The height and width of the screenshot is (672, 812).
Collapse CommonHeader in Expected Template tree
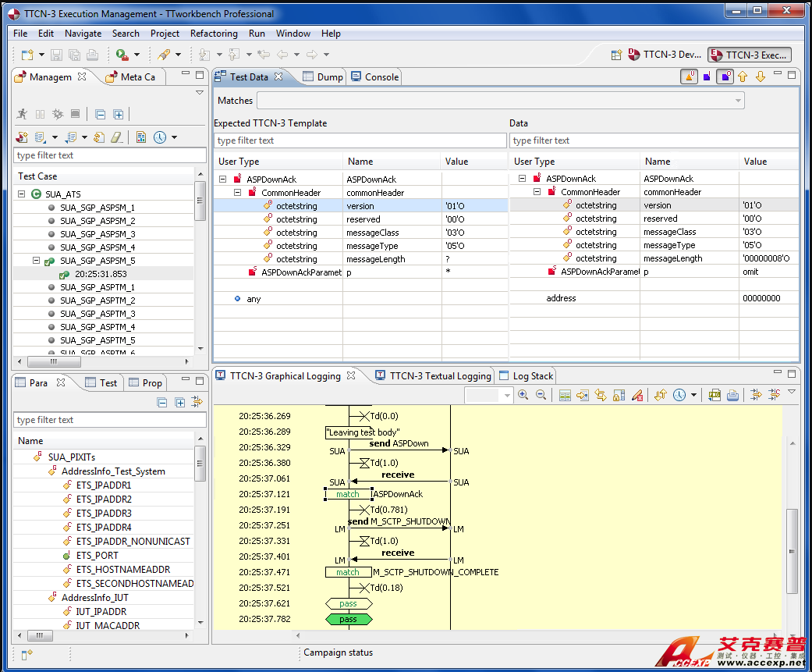coord(238,193)
